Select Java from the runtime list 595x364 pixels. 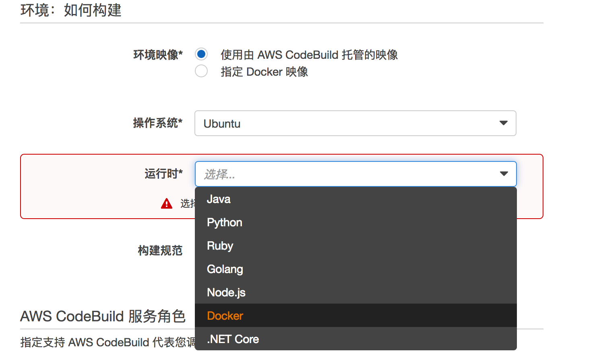[219, 199]
